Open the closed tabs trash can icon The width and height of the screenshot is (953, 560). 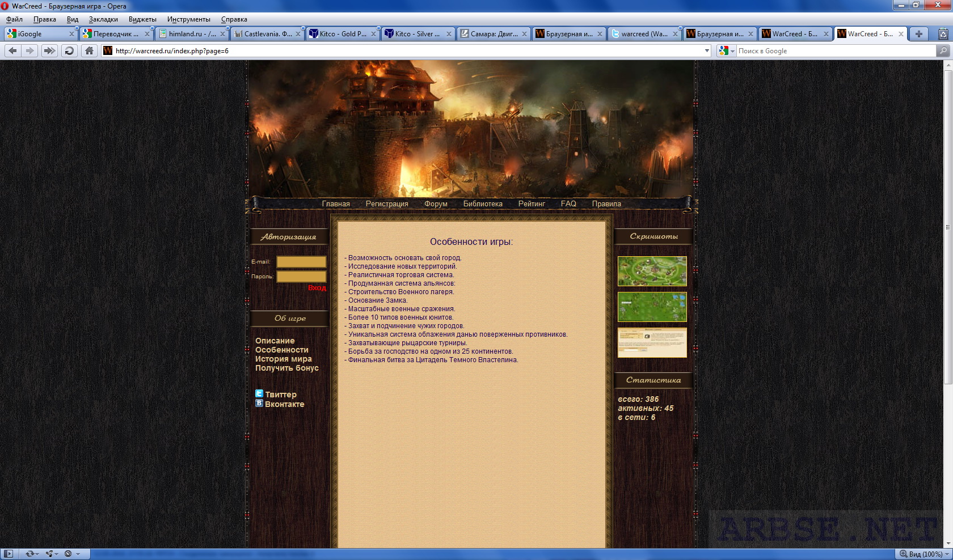(x=943, y=34)
